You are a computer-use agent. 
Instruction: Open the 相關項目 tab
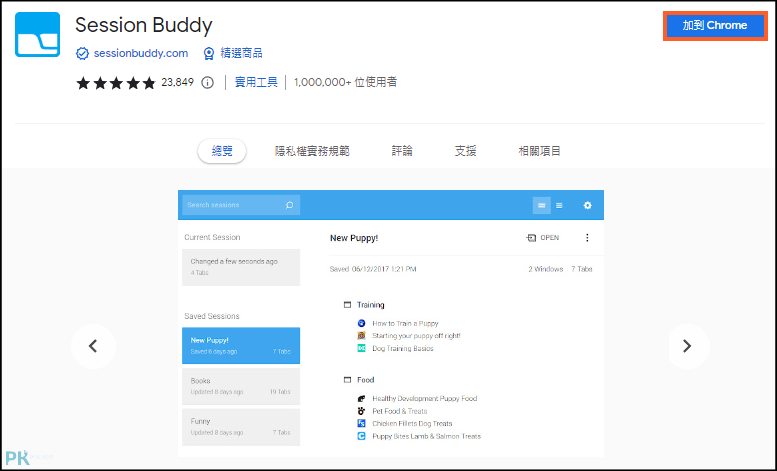[539, 151]
